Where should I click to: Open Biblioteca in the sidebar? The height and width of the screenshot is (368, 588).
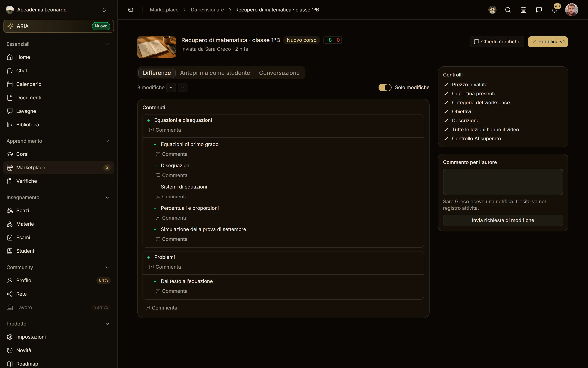click(x=59, y=125)
